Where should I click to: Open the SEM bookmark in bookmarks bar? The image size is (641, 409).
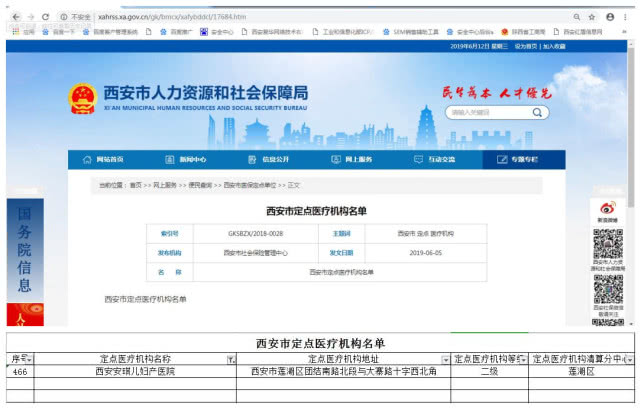(411, 31)
